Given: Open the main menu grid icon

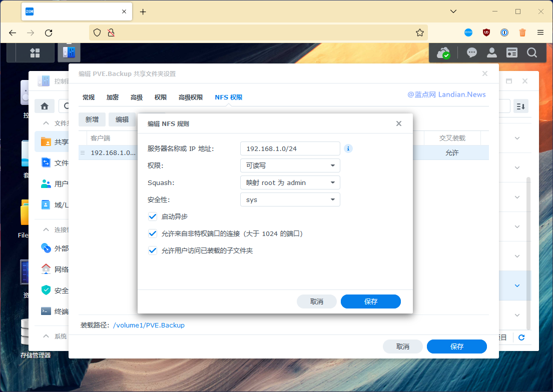Looking at the screenshot, I should point(35,52).
